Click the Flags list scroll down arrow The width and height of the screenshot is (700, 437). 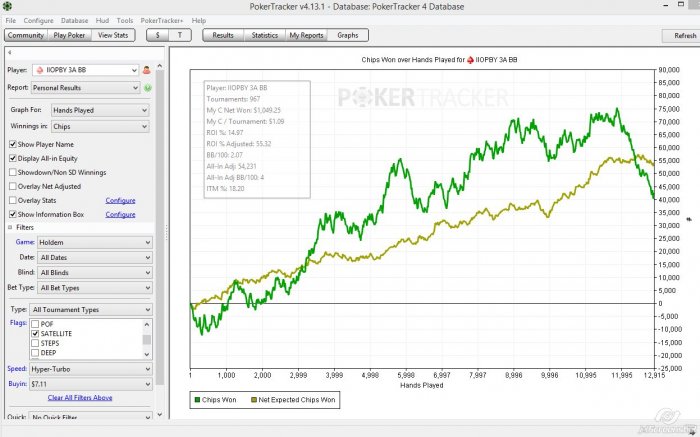point(146,354)
